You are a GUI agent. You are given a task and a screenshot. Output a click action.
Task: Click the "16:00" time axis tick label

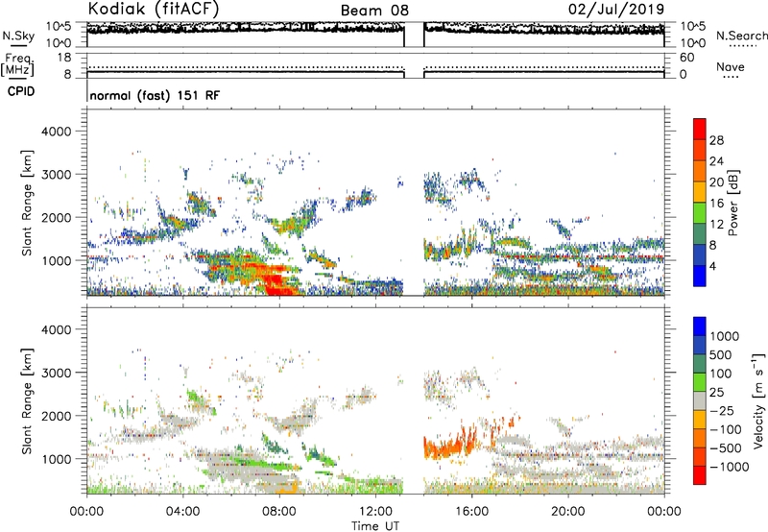pos(471,512)
